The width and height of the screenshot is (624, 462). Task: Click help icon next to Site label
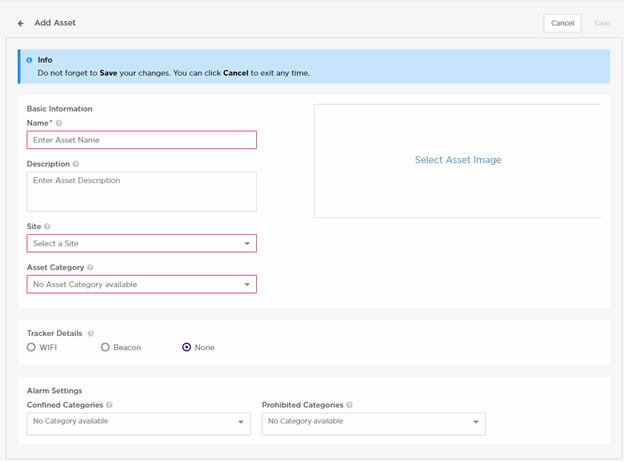47,227
